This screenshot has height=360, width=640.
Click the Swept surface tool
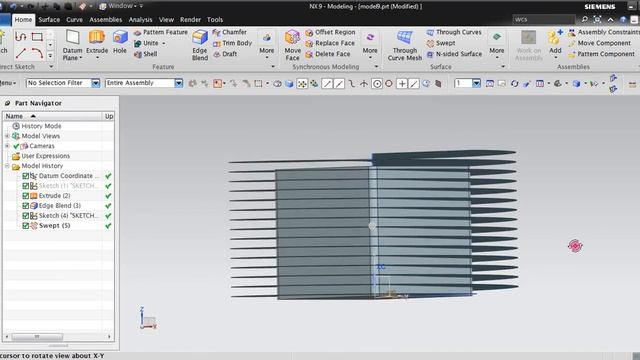[x=441, y=43]
